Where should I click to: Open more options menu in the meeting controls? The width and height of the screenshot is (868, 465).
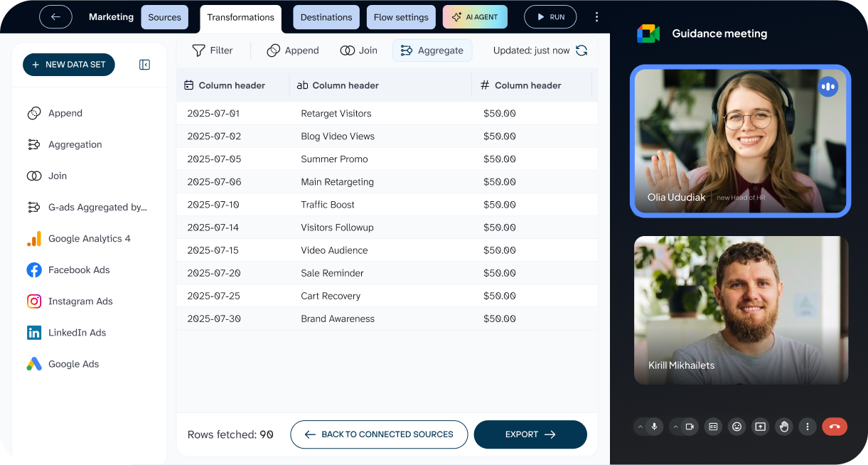click(x=807, y=427)
